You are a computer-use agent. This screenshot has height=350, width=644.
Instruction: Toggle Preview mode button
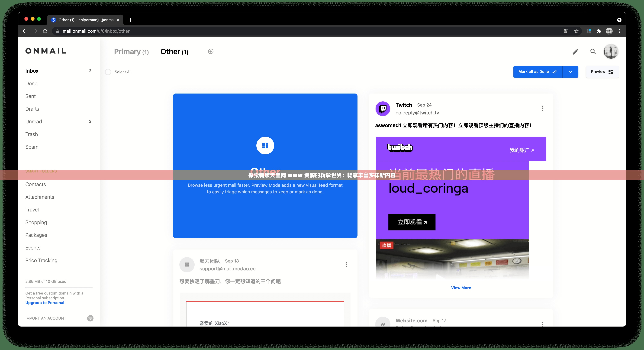pyautogui.click(x=602, y=72)
